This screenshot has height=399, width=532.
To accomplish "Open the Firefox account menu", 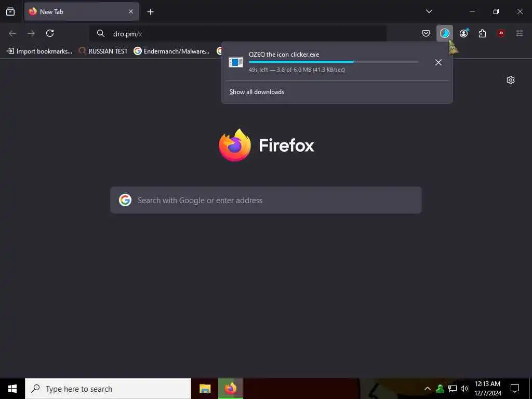I will 463,33.
